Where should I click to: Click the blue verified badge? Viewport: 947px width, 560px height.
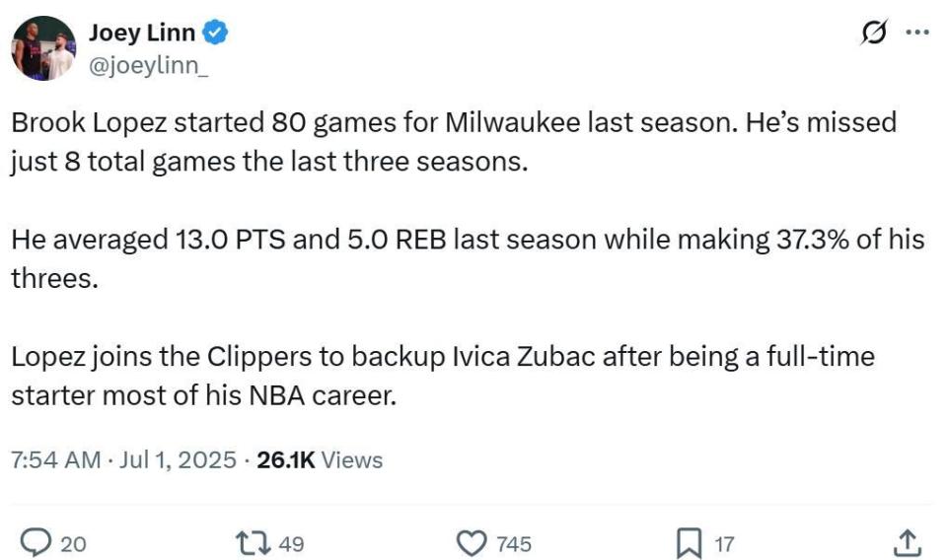click(216, 33)
